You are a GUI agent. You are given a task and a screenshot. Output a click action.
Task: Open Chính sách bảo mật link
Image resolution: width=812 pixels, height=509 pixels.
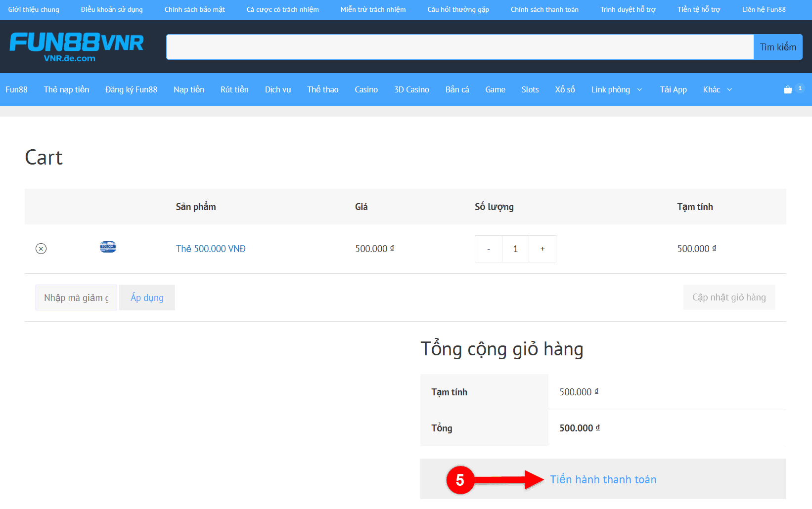(195, 9)
